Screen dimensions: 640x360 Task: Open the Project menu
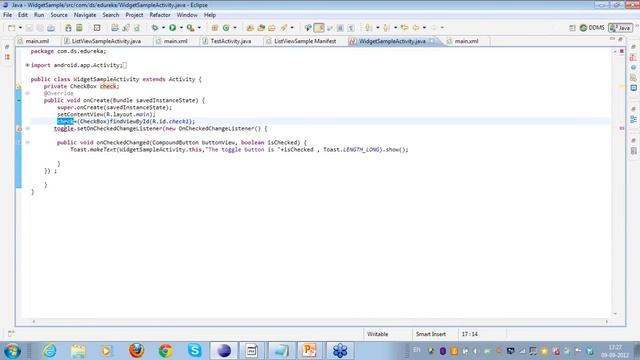[134, 15]
